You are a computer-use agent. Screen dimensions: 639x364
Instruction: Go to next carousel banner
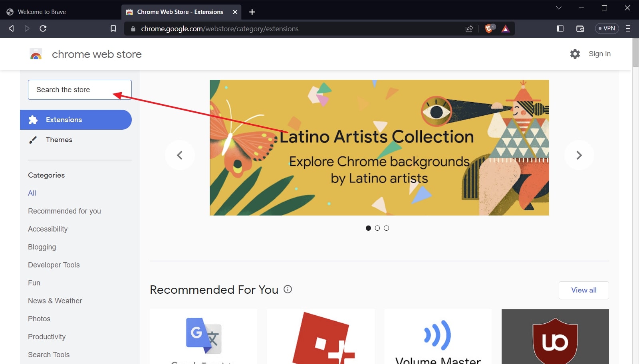point(579,155)
